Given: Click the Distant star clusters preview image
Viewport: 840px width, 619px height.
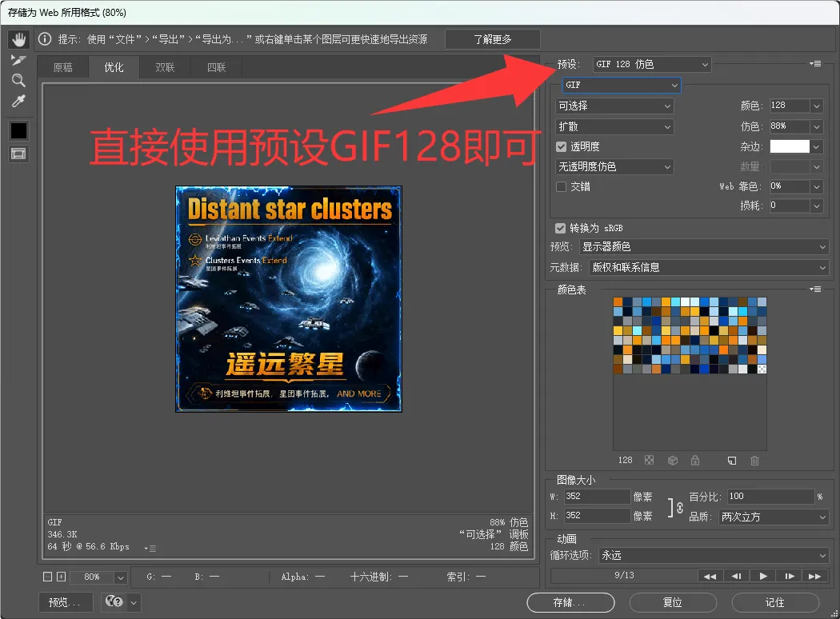Looking at the screenshot, I should point(289,299).
